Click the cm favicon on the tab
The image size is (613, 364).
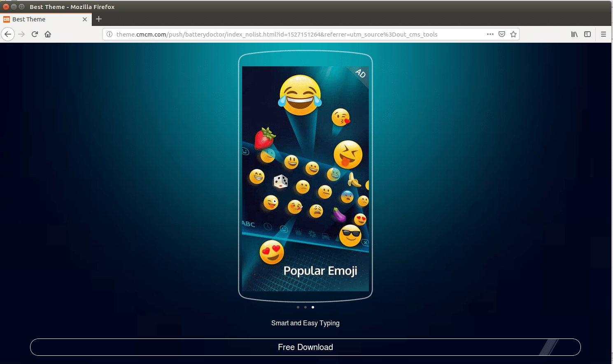7,19
